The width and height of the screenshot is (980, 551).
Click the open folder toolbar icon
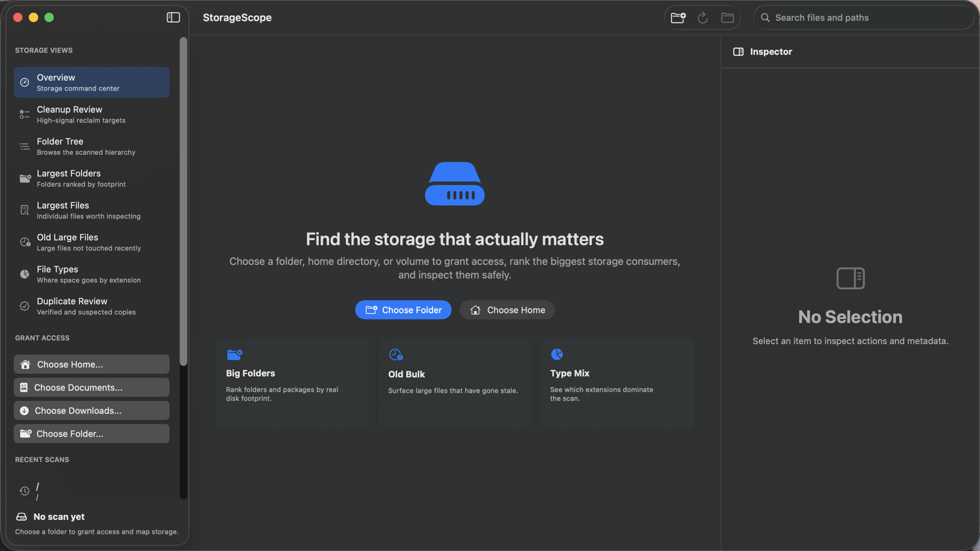click(x=728, y=18)
